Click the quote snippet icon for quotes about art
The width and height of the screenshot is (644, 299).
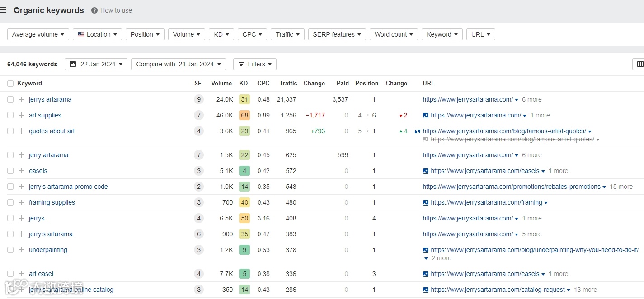tap(418, 131)
